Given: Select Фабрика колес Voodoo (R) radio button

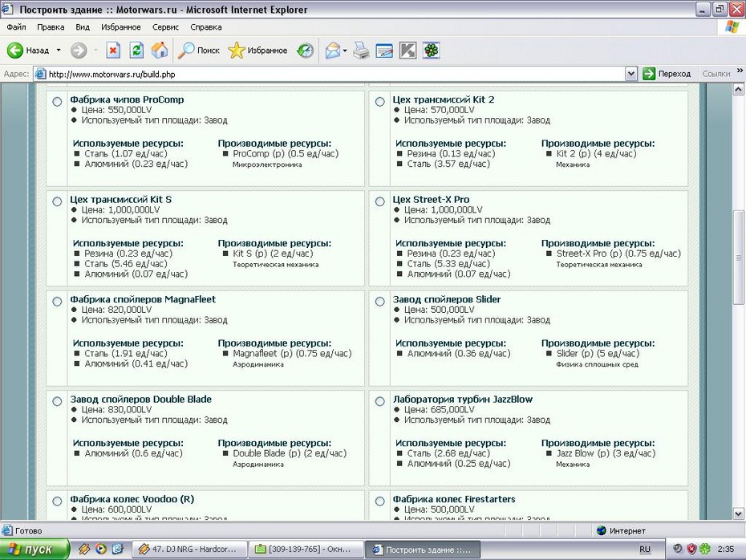Looking at the screenshot, I should [57, 501].
